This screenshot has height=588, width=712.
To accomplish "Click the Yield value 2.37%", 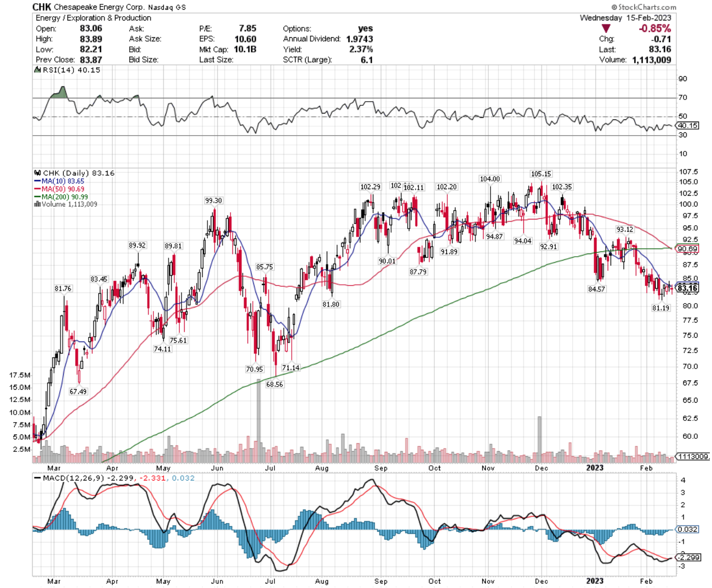I will (x=360, y=49).
